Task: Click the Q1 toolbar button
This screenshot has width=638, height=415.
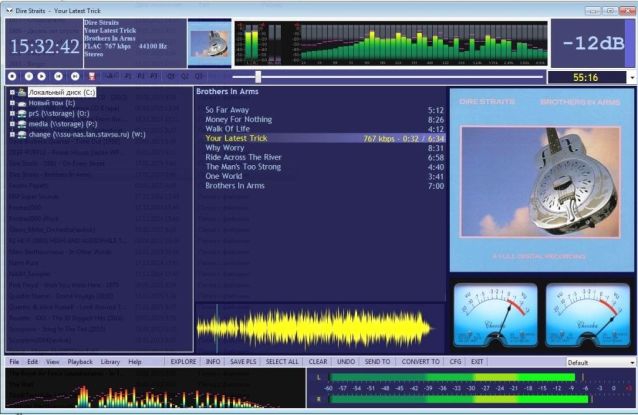Action: click(x=171, y=76)
